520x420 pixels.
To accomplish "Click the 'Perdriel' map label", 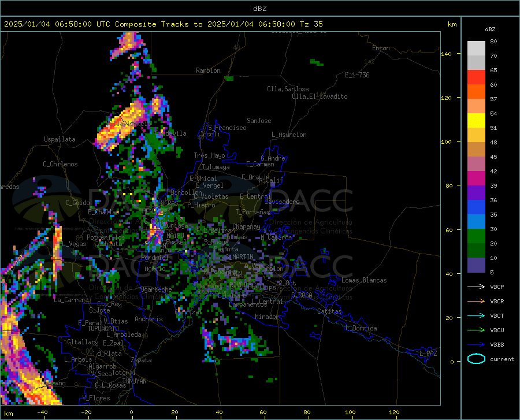I will pyautogui.click(x=154, y=257).
